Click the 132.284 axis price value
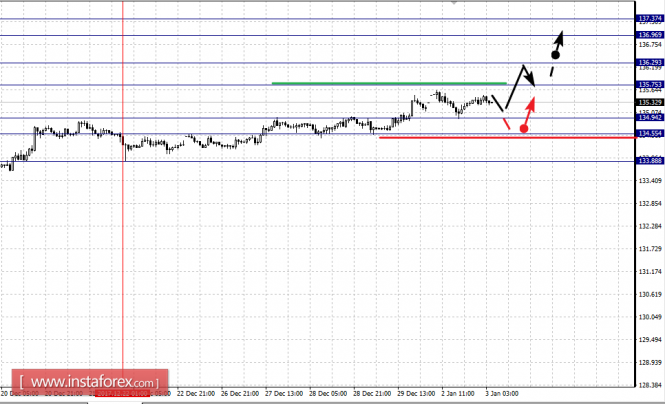 (650, 226)
